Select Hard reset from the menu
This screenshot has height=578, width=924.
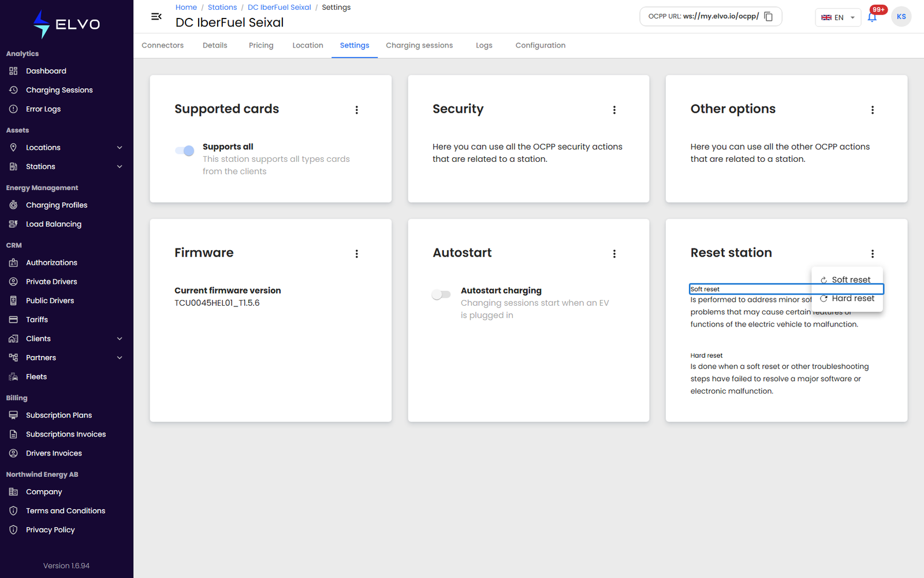(847, 299)
